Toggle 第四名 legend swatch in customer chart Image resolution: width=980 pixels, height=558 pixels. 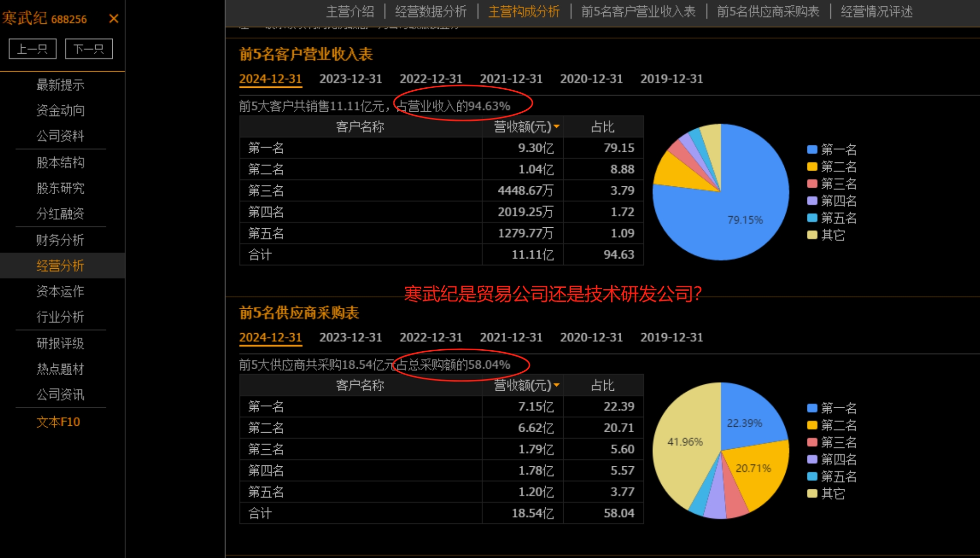tap(812, 200)
